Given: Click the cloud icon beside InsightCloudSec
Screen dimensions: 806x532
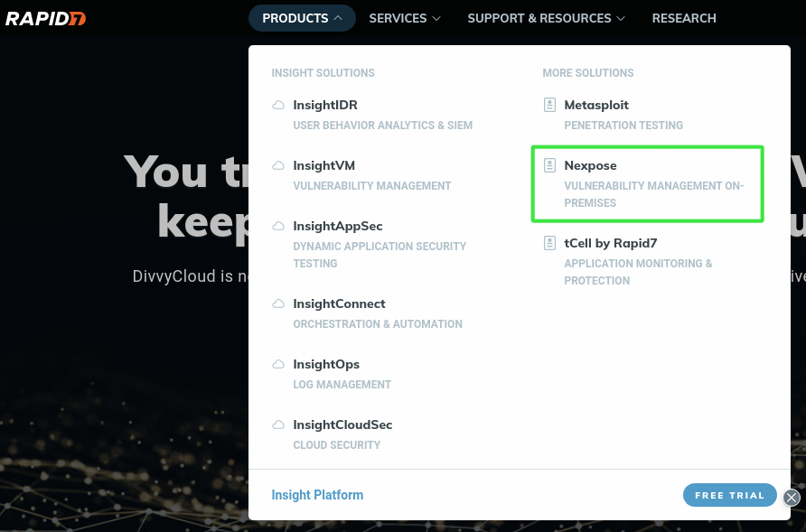Looking at the screenshot, I should [x=278, y=425].
